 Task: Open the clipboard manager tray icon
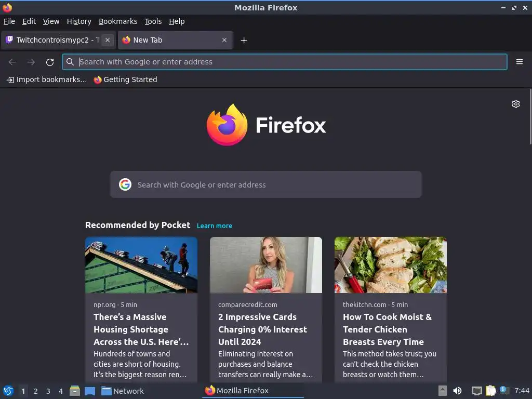pyautogui.click(x=490, y=391)
